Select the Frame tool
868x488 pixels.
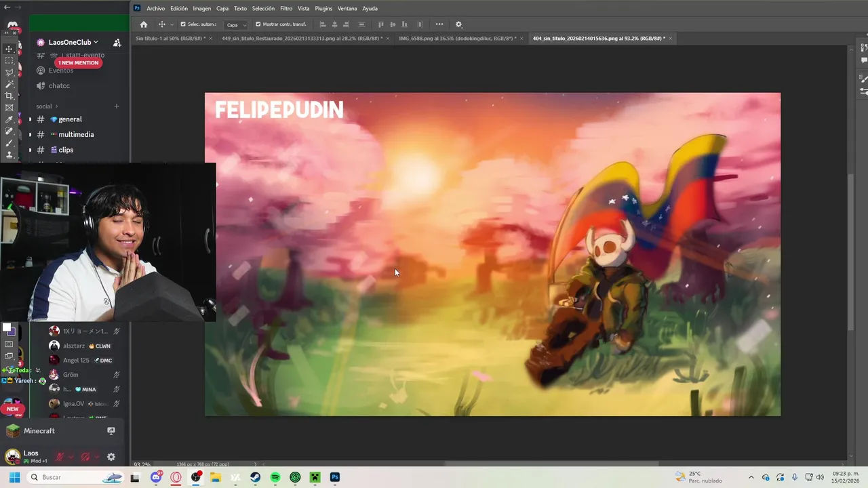[x=9, y=107]
